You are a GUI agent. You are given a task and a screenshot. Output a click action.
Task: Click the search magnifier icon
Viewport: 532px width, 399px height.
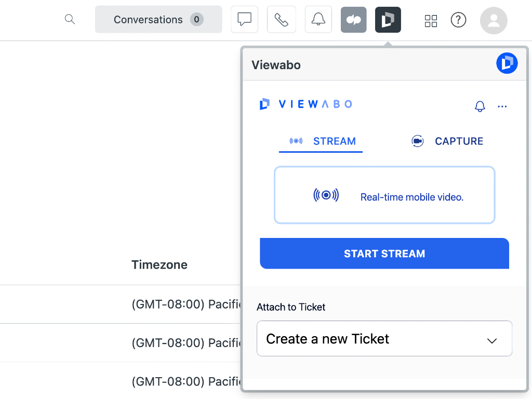pos(70,20)
